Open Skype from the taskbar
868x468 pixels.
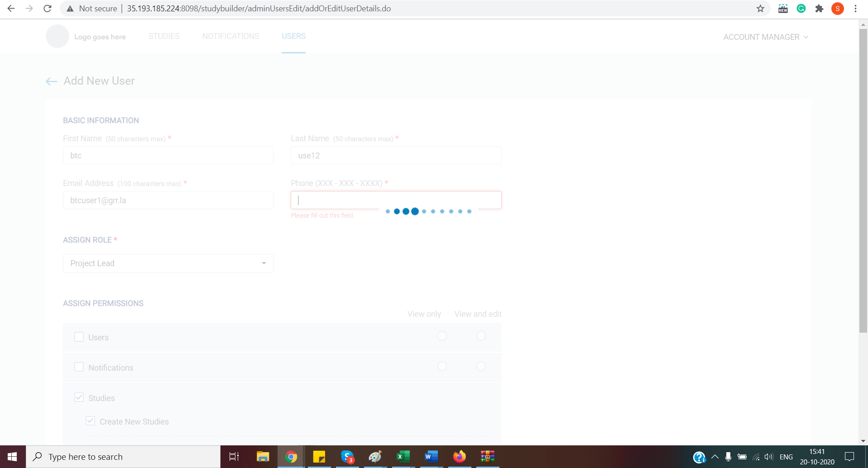[347, 456]
